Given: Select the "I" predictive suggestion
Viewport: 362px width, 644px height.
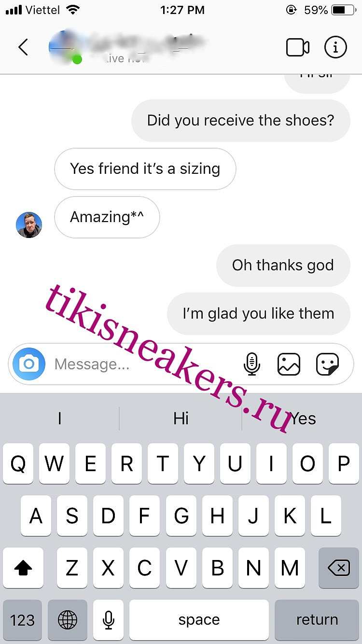Looking at the screenshot, I should 59,418.
